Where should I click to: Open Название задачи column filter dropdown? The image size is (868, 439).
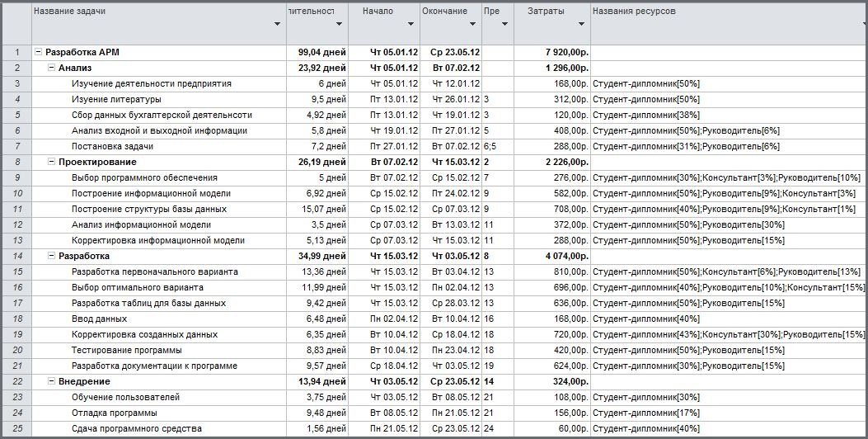coord(277,24)
